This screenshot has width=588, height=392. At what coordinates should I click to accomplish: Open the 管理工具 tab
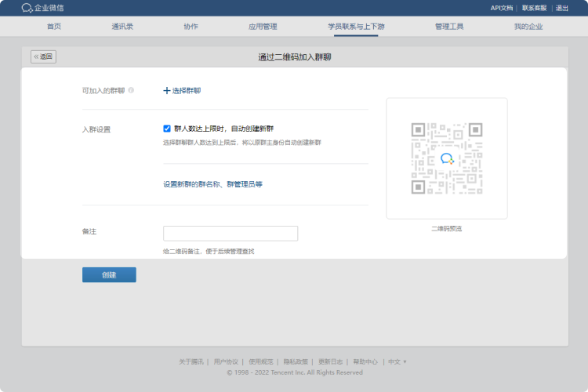(449, 26)
